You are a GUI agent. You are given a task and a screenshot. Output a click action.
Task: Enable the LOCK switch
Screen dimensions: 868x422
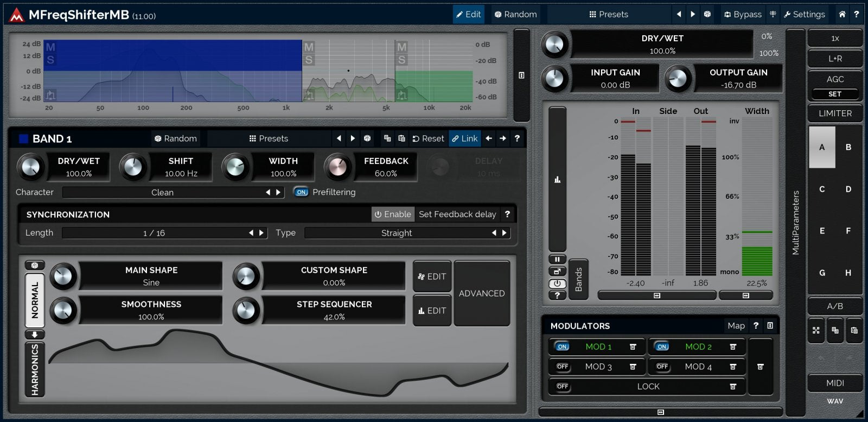click(563, 386)
